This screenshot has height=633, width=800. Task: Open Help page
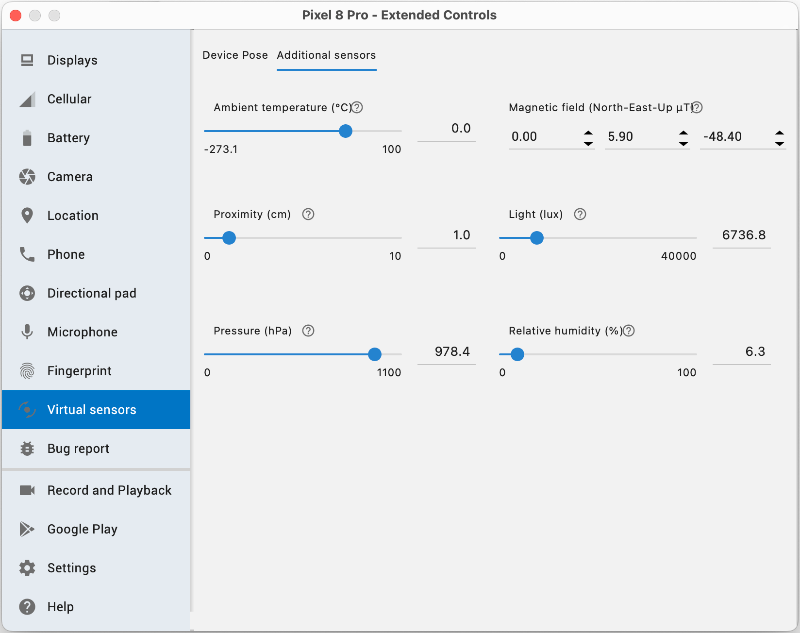click(x=96, y=606)
